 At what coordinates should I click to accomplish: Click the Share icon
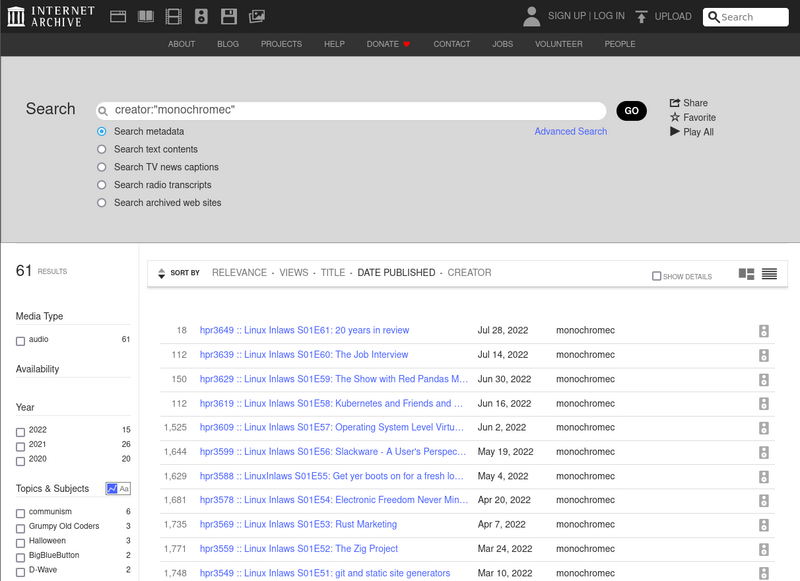click(x=674, y=103)
